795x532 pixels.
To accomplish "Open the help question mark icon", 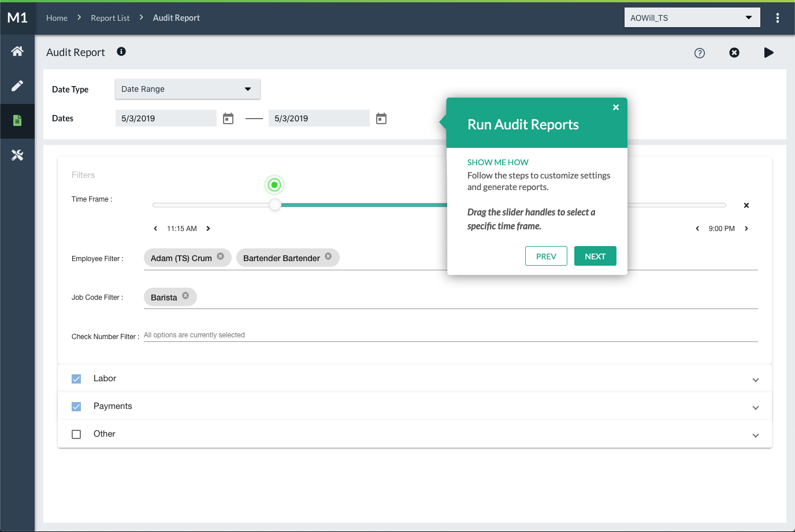I will pyautogui.click(x=700, y=53).
